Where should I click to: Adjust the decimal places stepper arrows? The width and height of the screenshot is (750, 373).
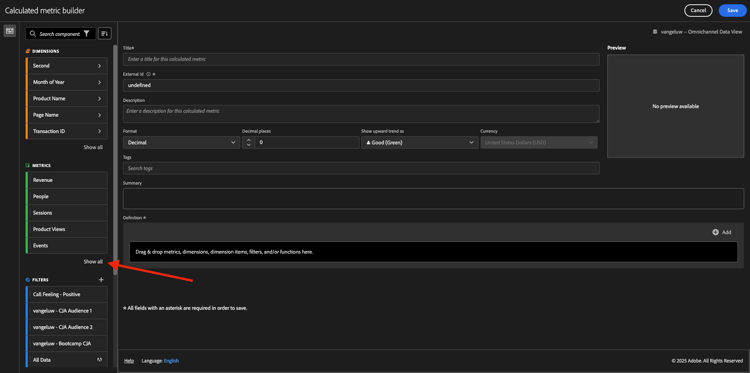249,143
